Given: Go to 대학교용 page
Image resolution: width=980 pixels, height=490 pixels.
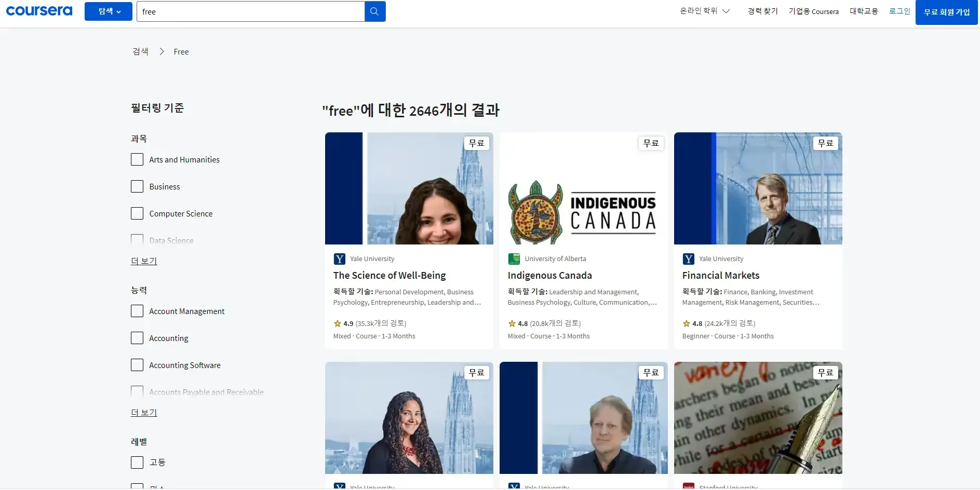Looking at the screenshot, I should 864,11.
